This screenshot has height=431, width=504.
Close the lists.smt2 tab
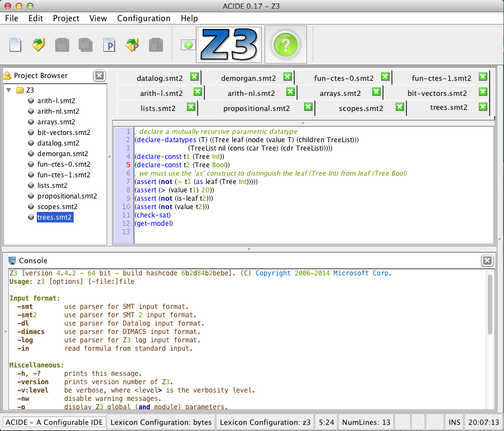point(191,107)
